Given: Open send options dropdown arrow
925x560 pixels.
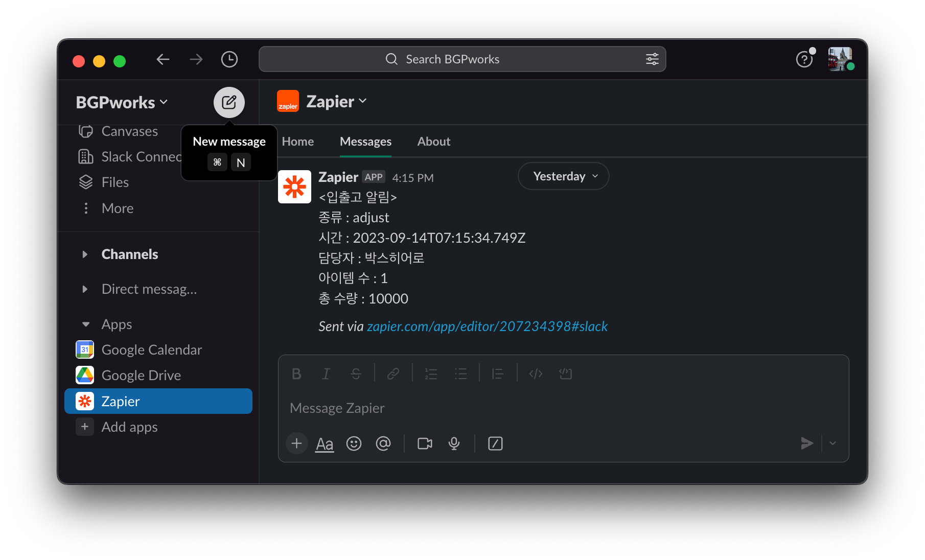Looking at the screenshot, I should coord(832,444).
